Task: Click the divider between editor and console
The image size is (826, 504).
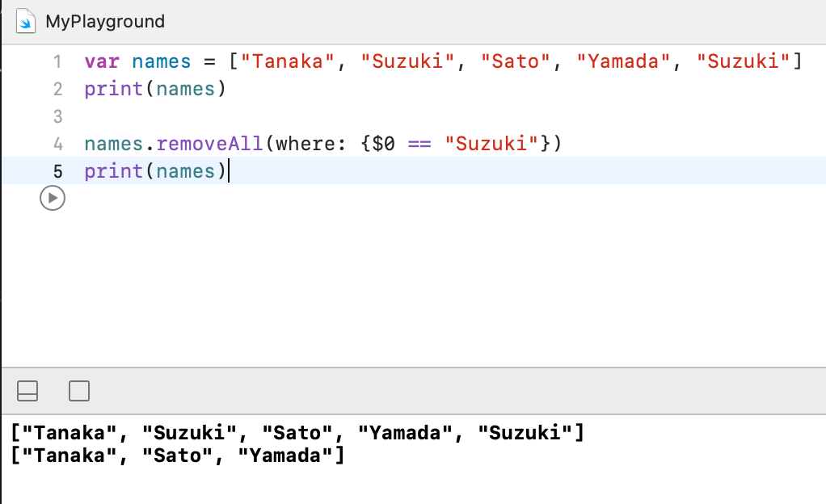Action: click(x=413, y=368)
